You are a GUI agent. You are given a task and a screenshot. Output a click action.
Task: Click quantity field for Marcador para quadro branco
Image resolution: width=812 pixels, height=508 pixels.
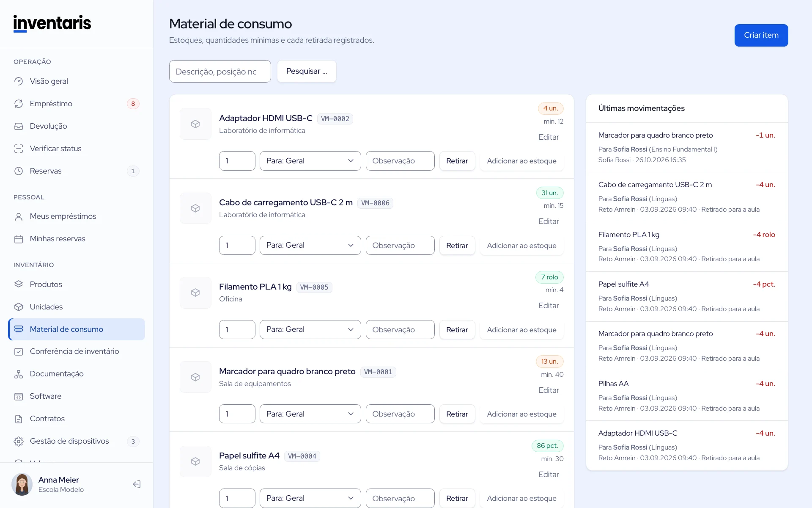click(237, 414)
